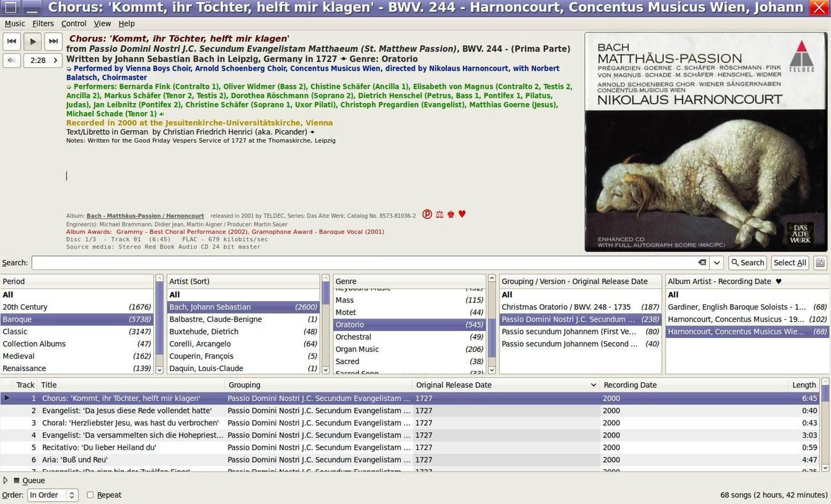The width and height of the screenshot is (831, 504).
Task: Select 'Orchestral' in Genre pane
Action: [x=410, y=337]
